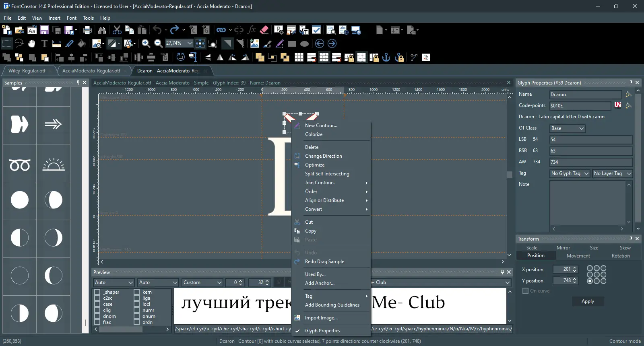Click the Apply button in Transform
The height and width of the screenshot is (346, 644).
588,301
